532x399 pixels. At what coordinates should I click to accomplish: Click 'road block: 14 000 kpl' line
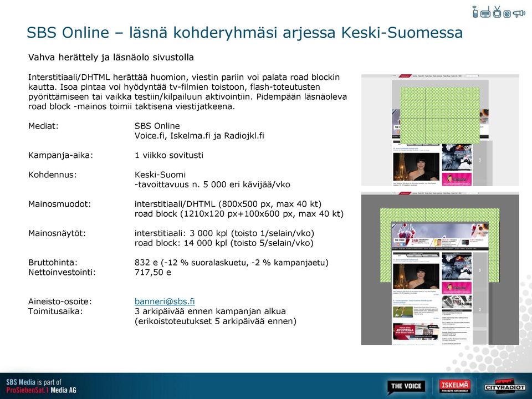click(224, 243)
